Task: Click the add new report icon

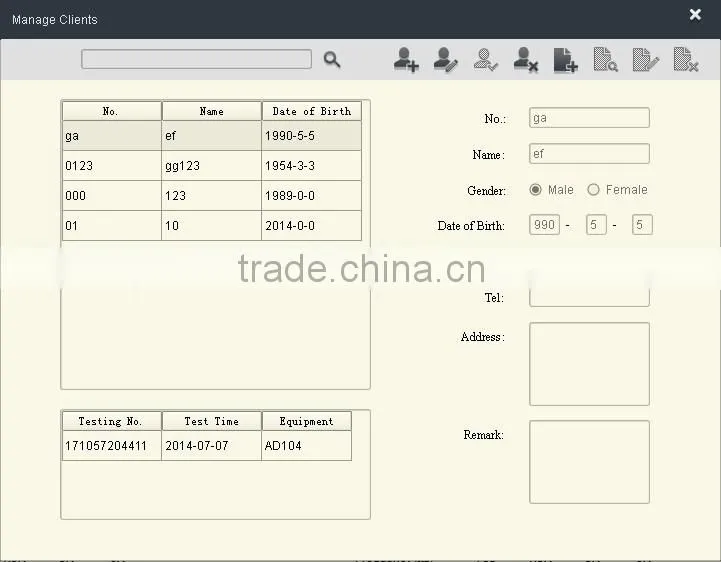Action: [x=566, y=59]
